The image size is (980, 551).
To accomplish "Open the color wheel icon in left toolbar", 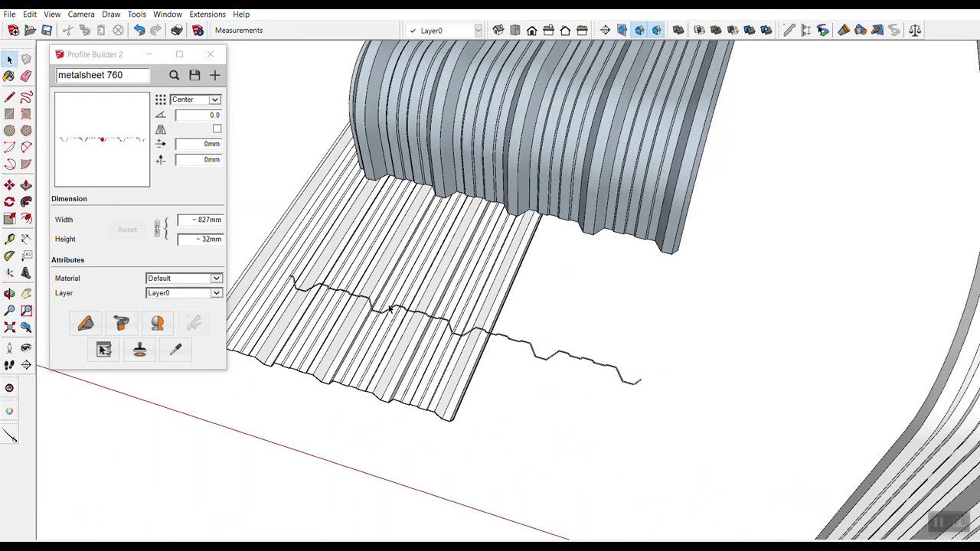I will click(9, 411).
